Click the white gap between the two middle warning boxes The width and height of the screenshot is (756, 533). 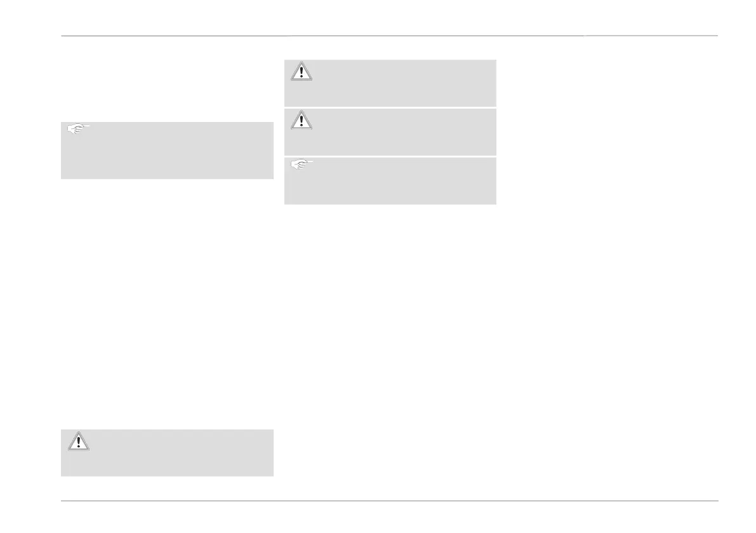click(390, 107)
